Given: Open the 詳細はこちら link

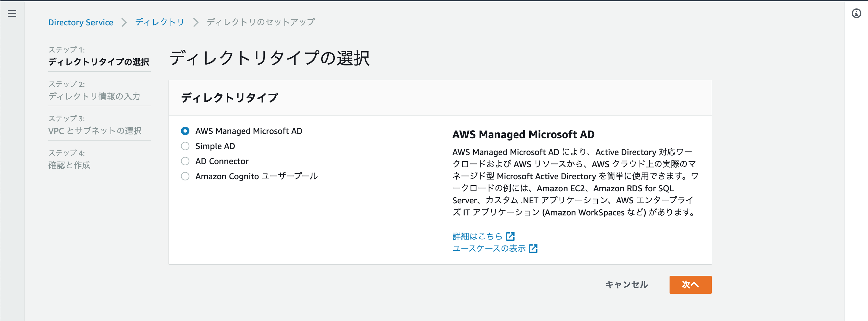Looking at the screenshot, I should pyautogui.click(x=477, y=236).
